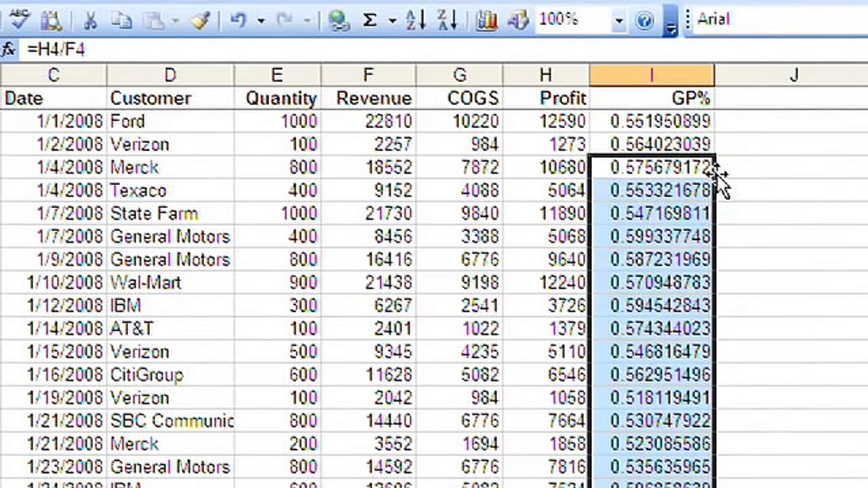Select the highlighted column I header
Viewport: 868px width, 488px height.
pos(652,75)
